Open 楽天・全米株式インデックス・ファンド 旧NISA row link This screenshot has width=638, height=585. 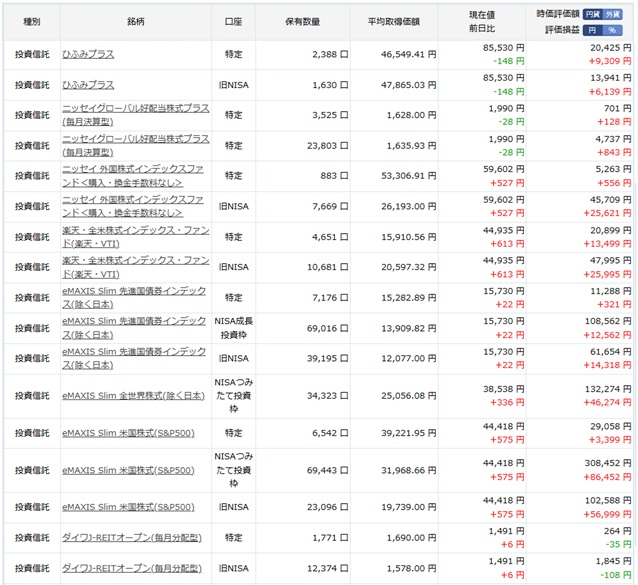(135, 267)
